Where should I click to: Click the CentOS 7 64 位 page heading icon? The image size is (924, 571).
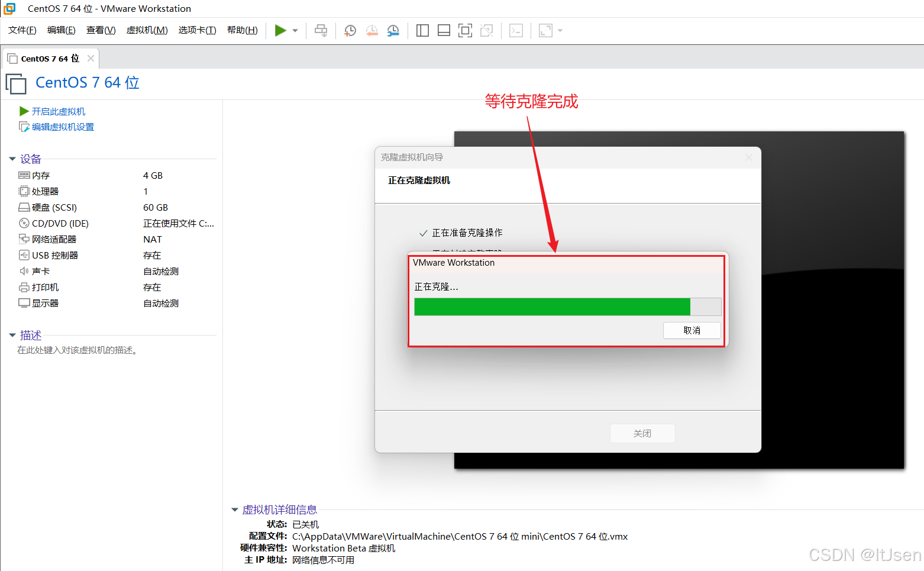point(16,83)
